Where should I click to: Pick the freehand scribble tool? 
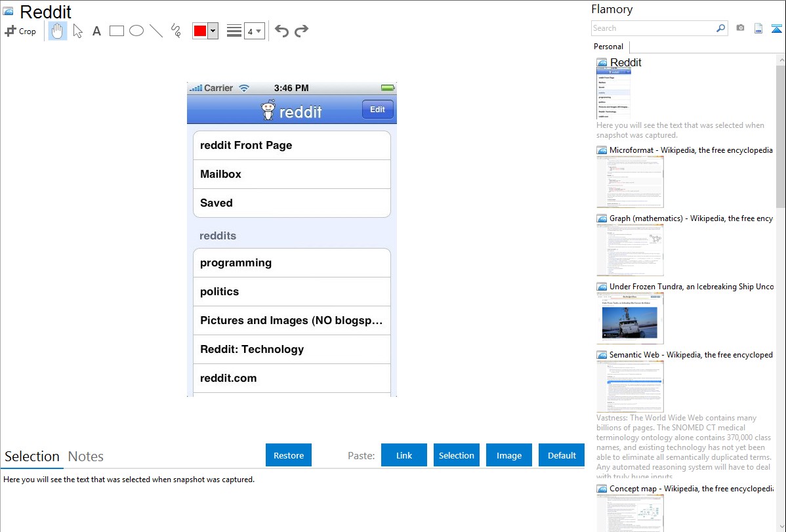pyautogui.click(x=176, y=31)
